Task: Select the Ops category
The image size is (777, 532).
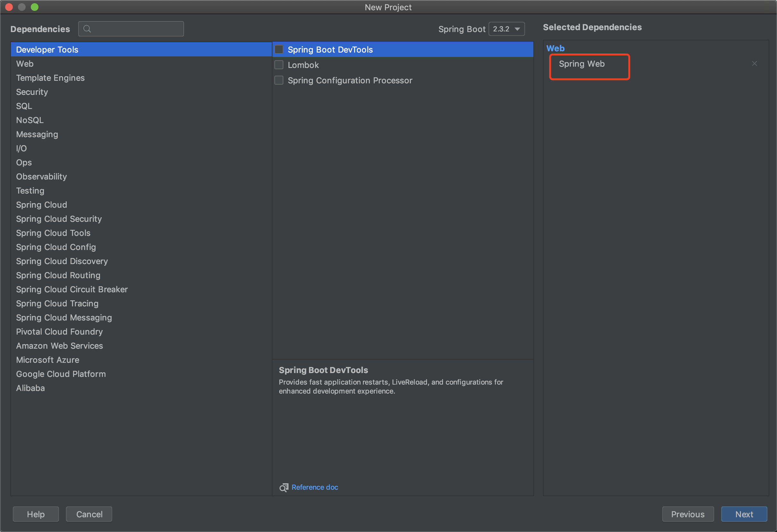Action: pos(141,162)
